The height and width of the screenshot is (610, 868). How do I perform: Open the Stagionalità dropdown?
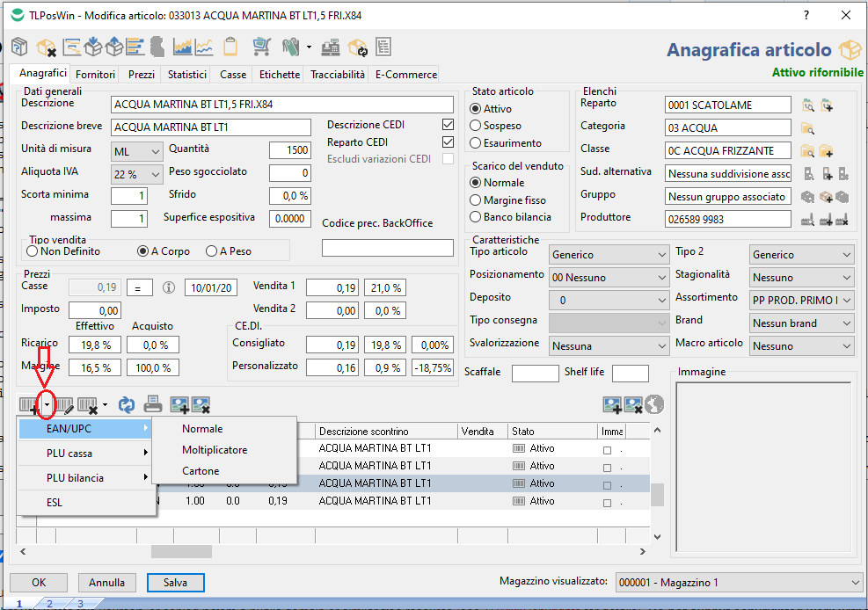[x=801, y=278]
